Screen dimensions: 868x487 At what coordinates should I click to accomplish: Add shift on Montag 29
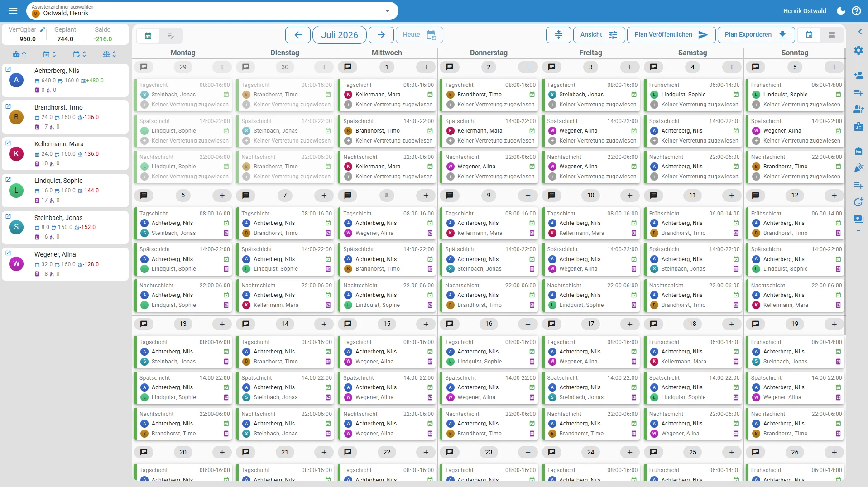pos(222,67)
